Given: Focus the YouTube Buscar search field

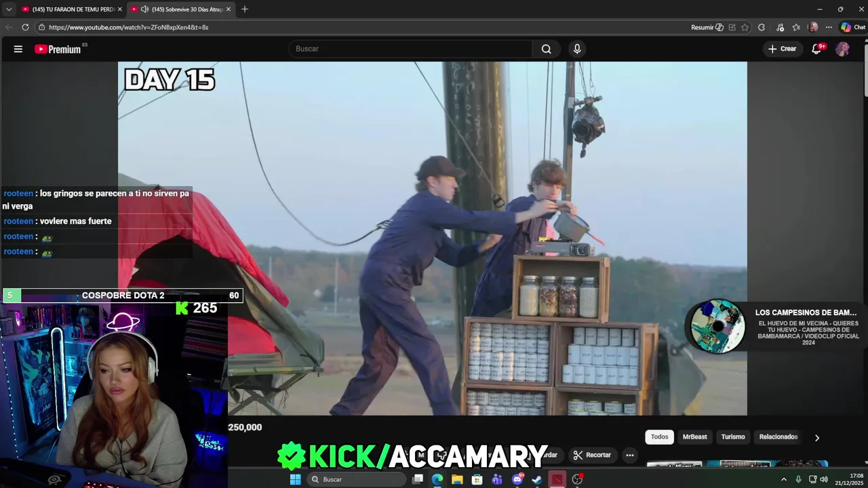Looking at the screenshot, I should [410, 49].
